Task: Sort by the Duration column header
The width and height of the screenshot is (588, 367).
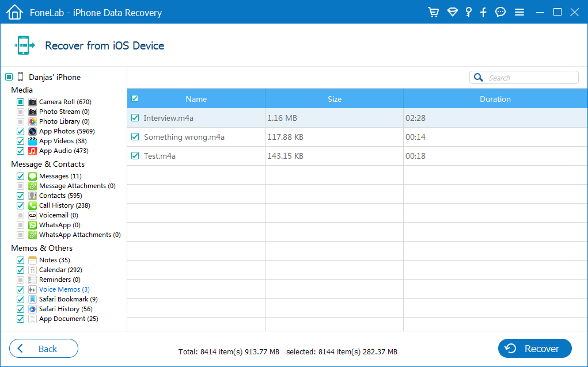Action: click(x=495, y=99)
